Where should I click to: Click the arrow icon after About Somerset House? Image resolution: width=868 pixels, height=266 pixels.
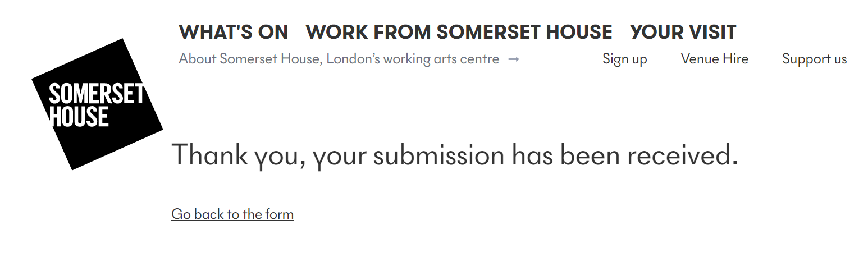click(x=513, y=59)
